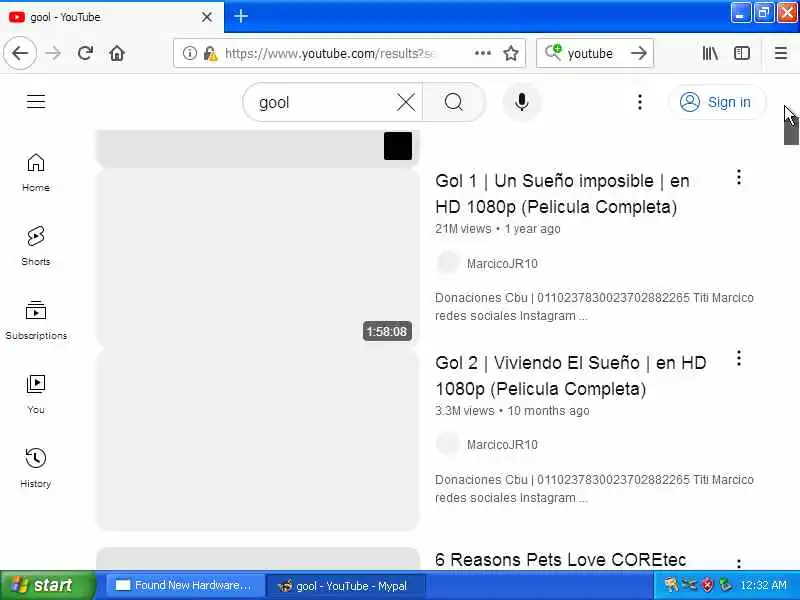
Task: Open History in the sidebar
Action: [36, 468]
